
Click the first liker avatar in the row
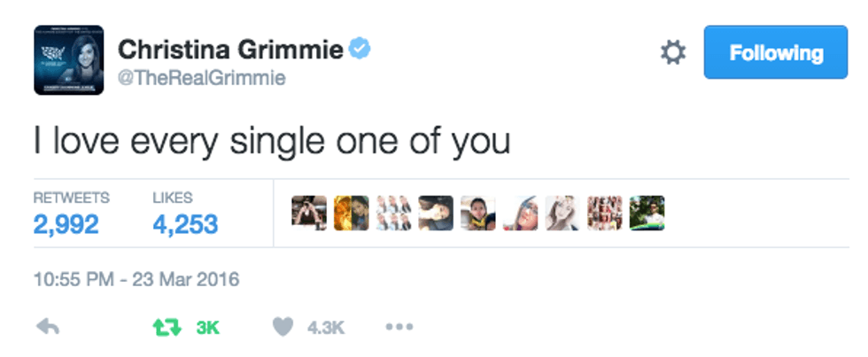click(x=309, y=213)
